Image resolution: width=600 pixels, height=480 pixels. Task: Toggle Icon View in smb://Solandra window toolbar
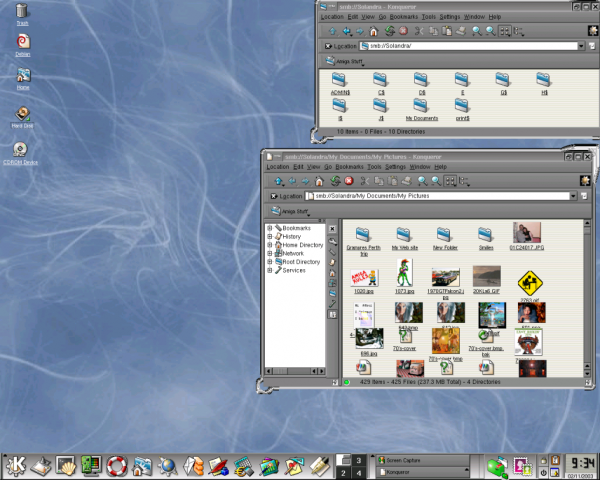pos(504,31)
